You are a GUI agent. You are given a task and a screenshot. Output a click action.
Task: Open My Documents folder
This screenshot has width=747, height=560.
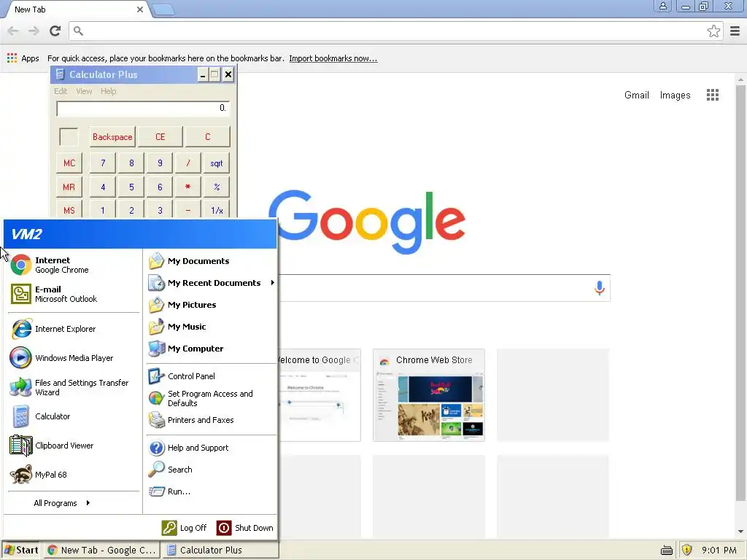coord(211,261)
